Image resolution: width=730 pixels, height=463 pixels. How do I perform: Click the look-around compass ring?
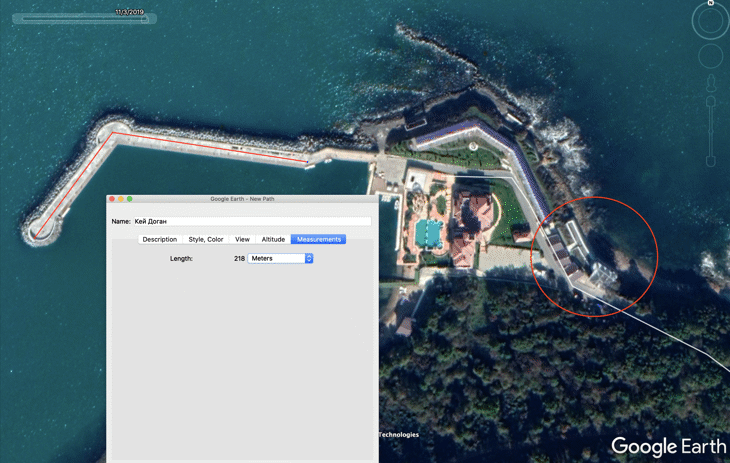[710, 20]
